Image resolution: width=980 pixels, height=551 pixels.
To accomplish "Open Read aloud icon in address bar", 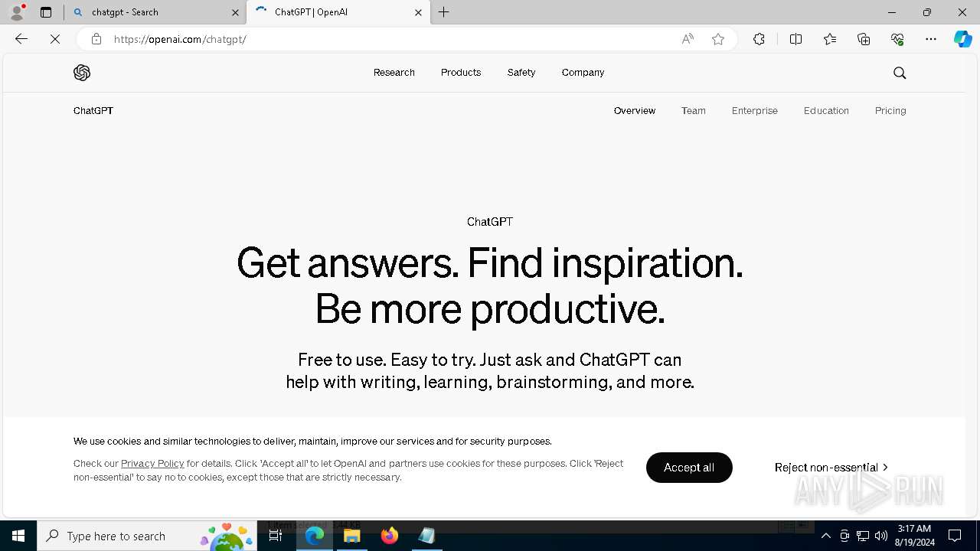I will pos(688,39).
